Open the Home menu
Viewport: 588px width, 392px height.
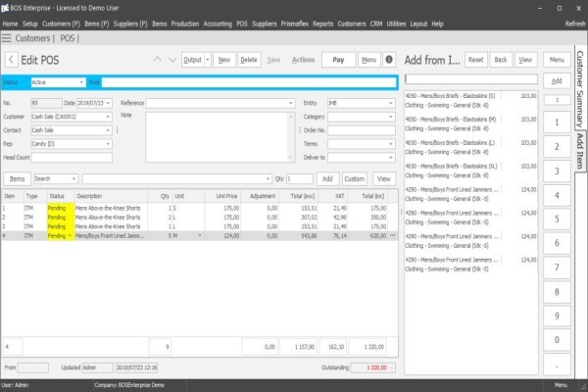point(10,24)
